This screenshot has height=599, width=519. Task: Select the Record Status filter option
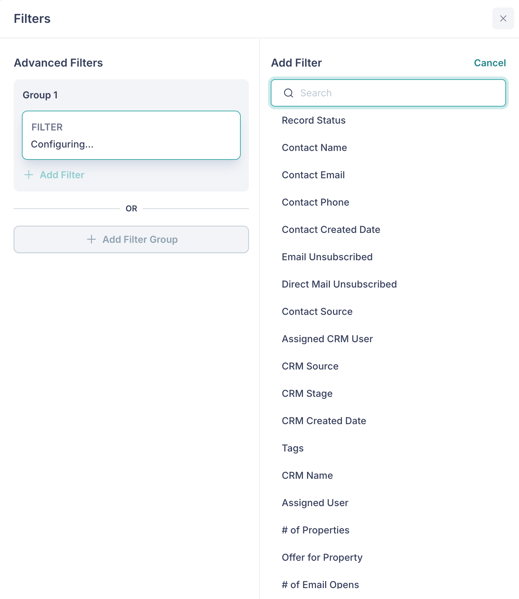[x=314, y=120]
